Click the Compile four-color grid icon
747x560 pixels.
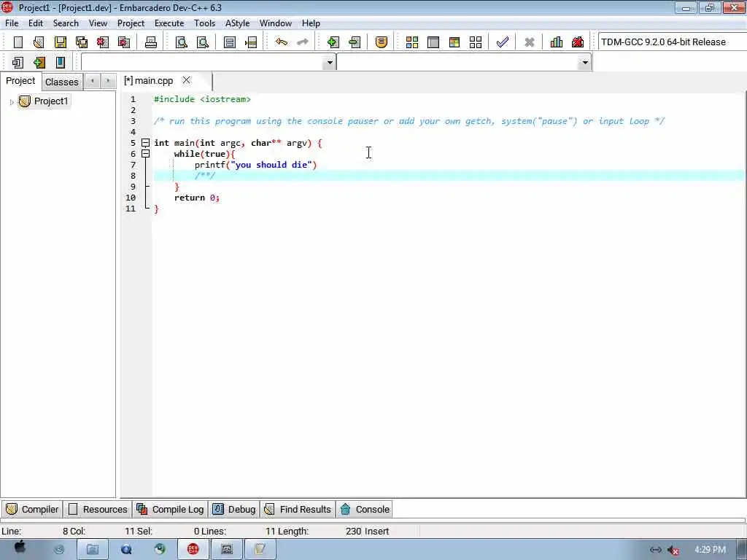412,42
